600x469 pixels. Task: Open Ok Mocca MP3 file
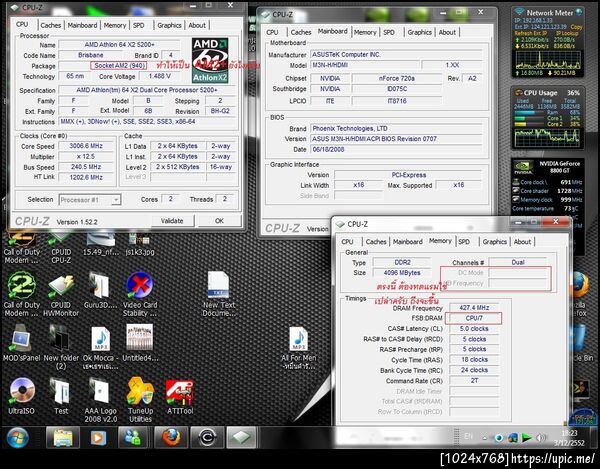point(100,347)
